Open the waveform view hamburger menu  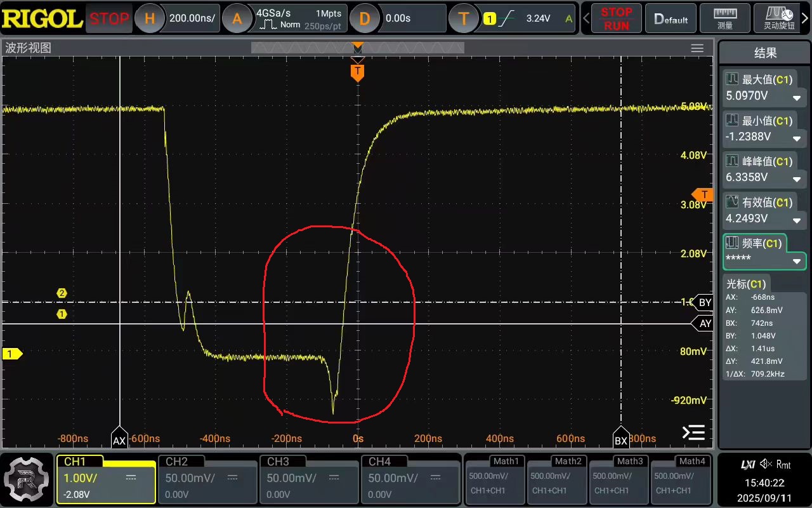coord(697,48)
